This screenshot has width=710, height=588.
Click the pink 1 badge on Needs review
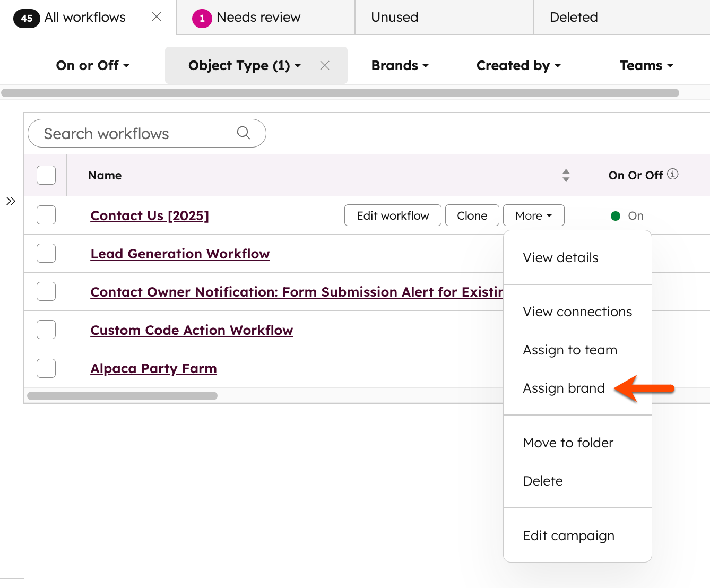[200, 18]
